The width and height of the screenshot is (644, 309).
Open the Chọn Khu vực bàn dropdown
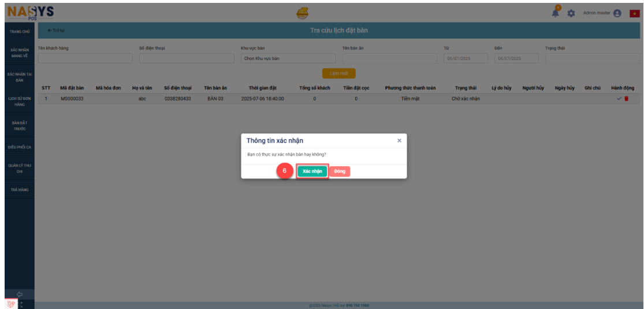[288, 58]
